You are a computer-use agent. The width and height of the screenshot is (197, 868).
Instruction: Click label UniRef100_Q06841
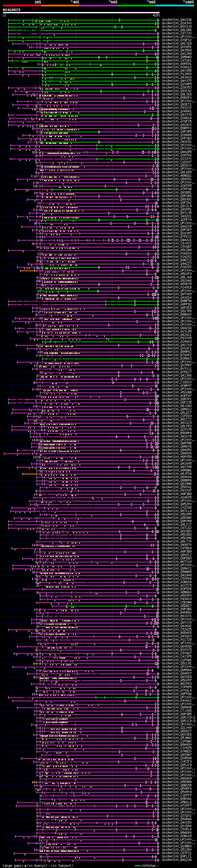pyautogui.click(x=177, y=111)
